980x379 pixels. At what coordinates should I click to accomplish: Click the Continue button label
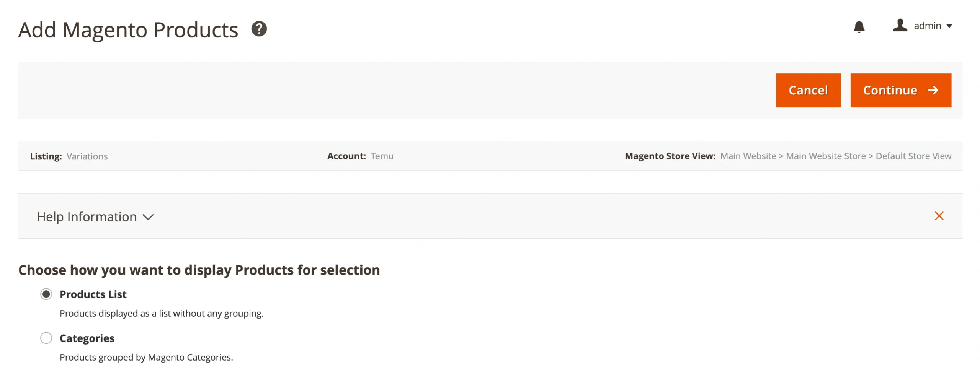pos(890,91)
